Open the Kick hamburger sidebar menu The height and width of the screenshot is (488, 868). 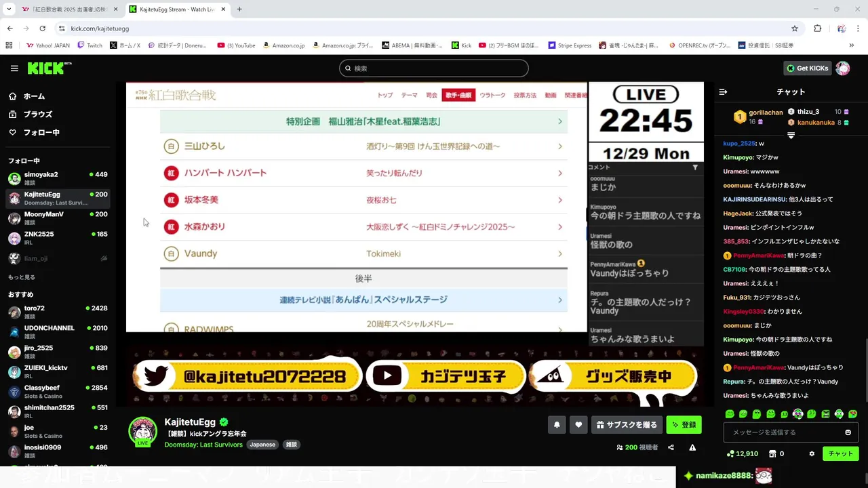click(14, 68)
